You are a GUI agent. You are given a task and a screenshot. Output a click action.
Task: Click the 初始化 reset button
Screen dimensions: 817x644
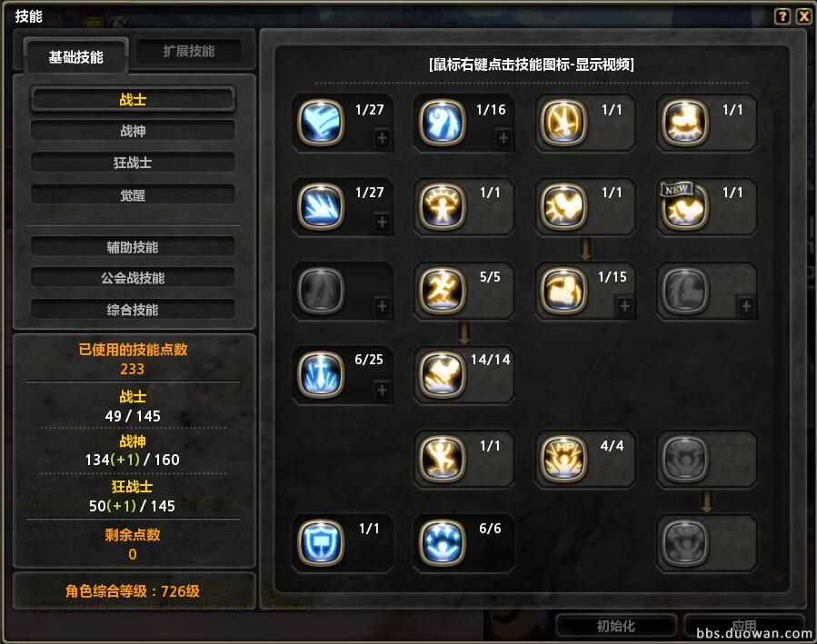[616, 626]
